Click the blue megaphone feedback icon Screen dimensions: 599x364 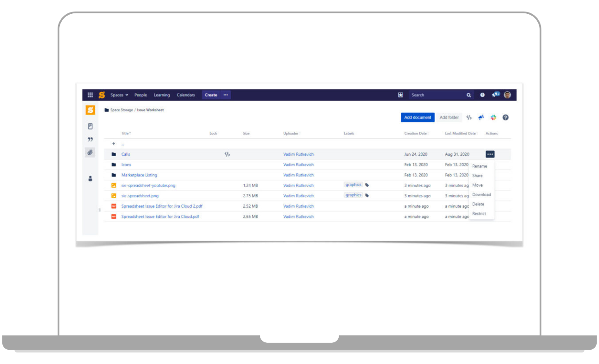coord(481,117)
